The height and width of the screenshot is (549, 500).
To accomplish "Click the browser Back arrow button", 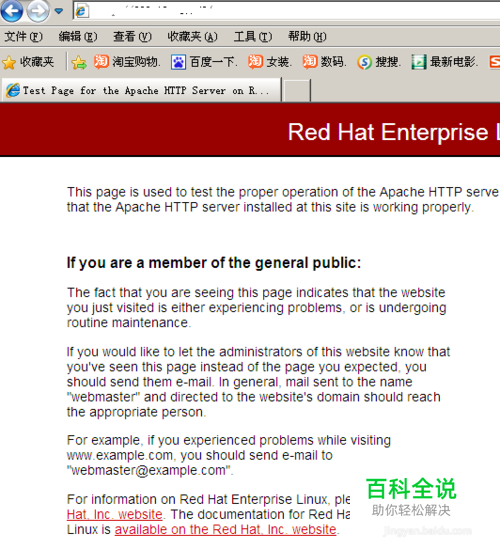I will click(12, 11).
